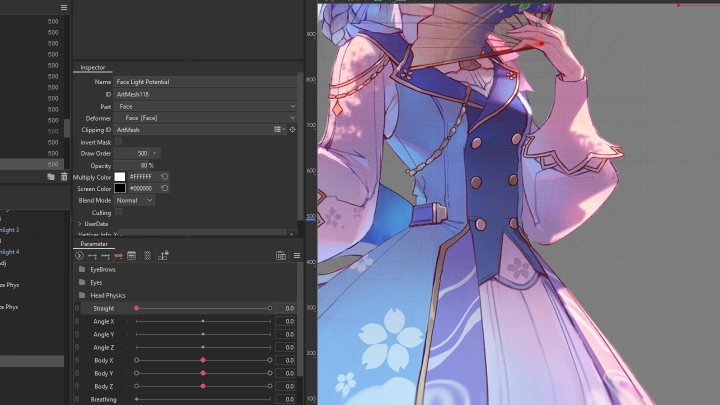Expand the EyeBrows parameter group
Image resolution: width=720 pixels, height=405 pixels.
pos(102,270)
